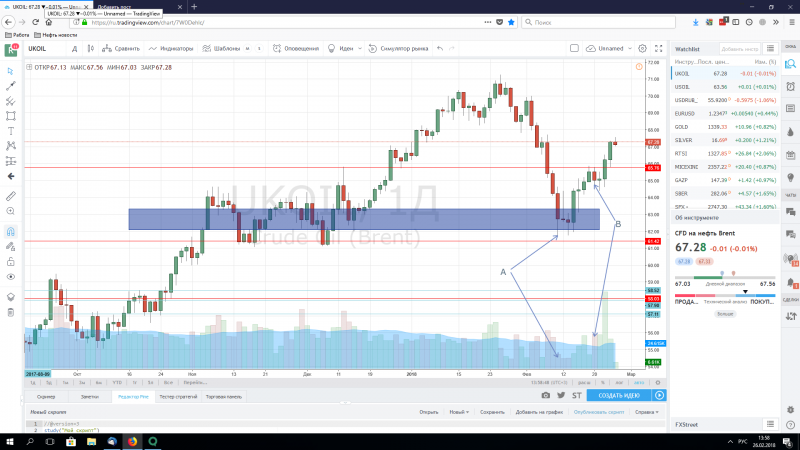Click the blue rectangle zone on chart
Screen dimensions: 800x450
coord(362,218)
